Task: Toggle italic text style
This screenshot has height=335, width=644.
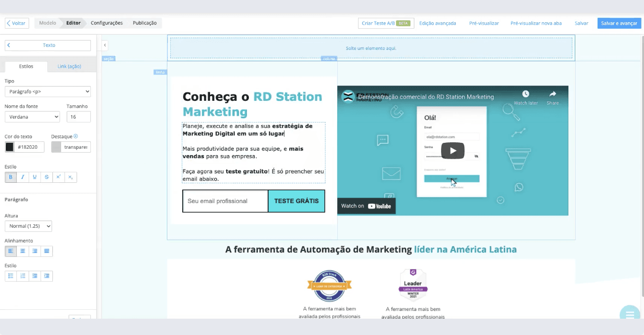Action: (22, 177)
